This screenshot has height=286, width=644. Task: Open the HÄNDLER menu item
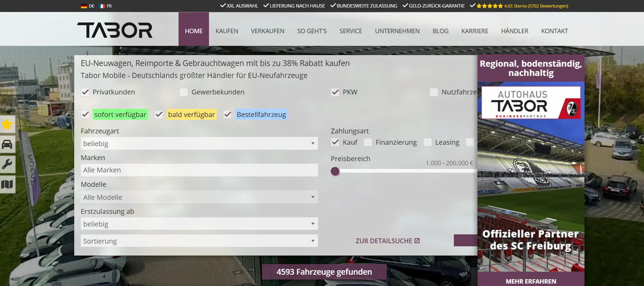(x=515, y=31)
